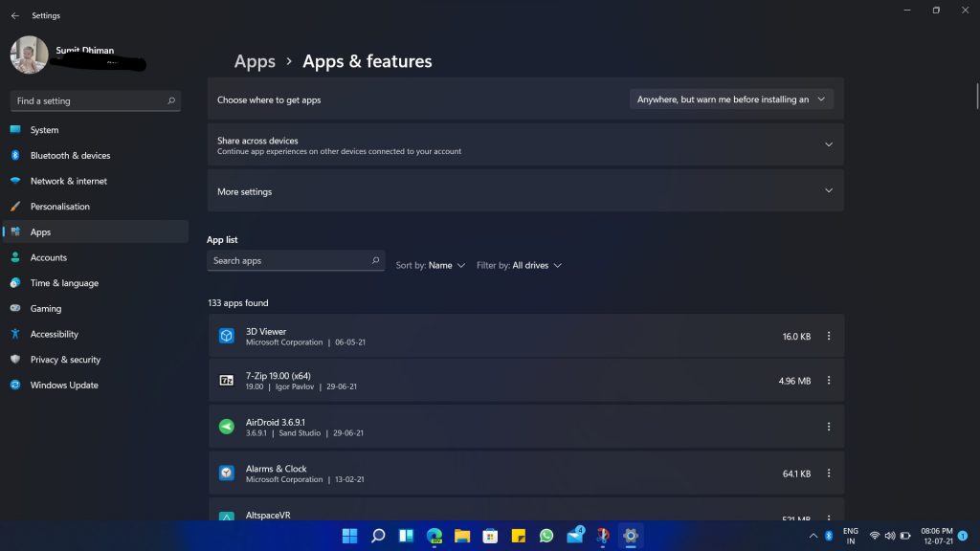Open the Windows Update sidebar icon

point(16,385)
